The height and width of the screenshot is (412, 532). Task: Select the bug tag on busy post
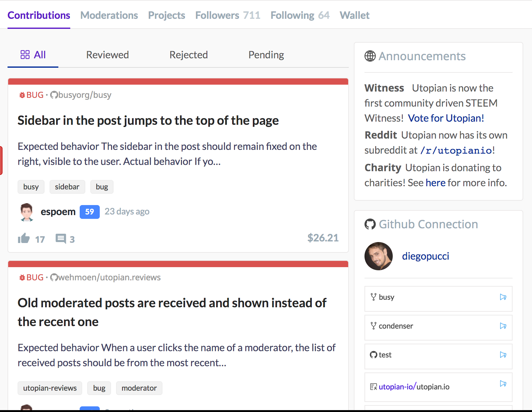pyautogui.click(x=102, y=187)
